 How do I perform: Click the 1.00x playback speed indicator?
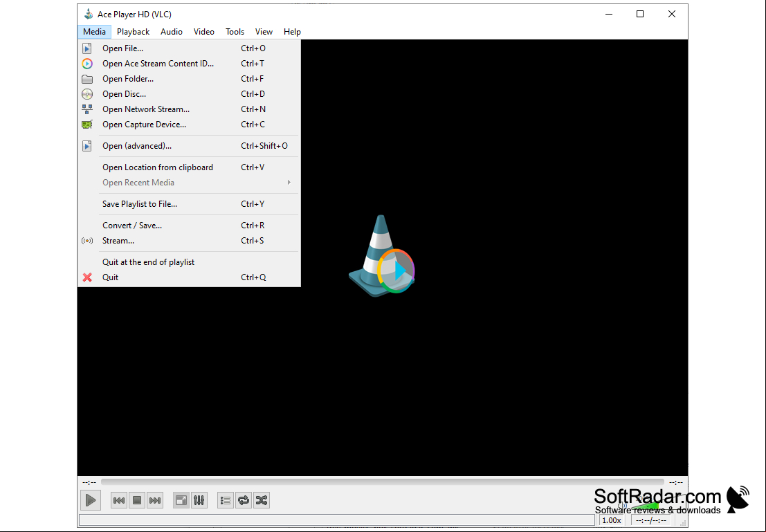pos(612,520)
